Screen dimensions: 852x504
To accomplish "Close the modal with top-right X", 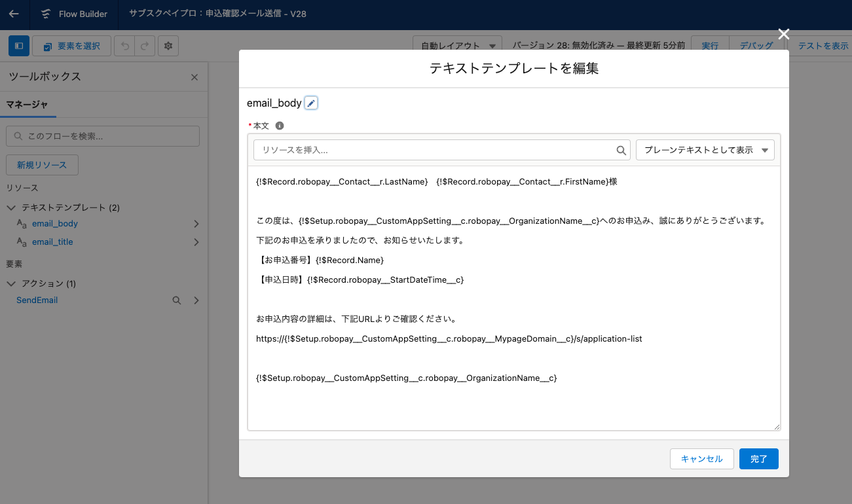I will pyautogui.click(x=783, y=35).
